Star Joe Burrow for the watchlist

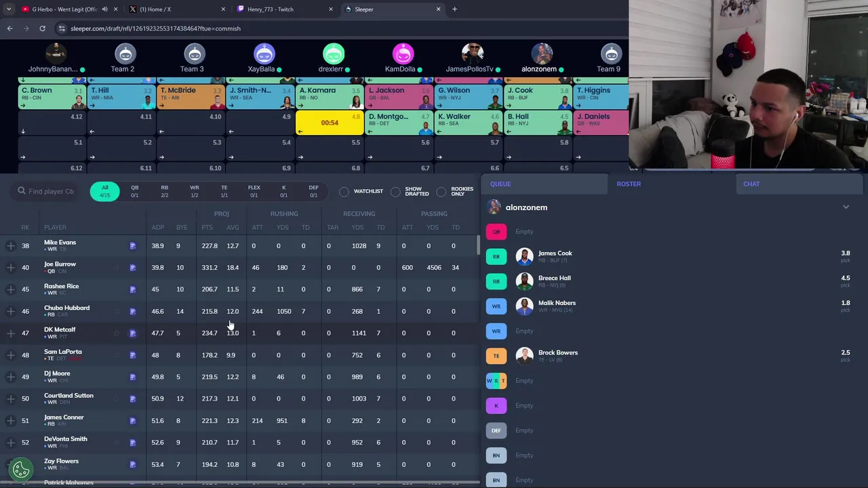point(117,268)
